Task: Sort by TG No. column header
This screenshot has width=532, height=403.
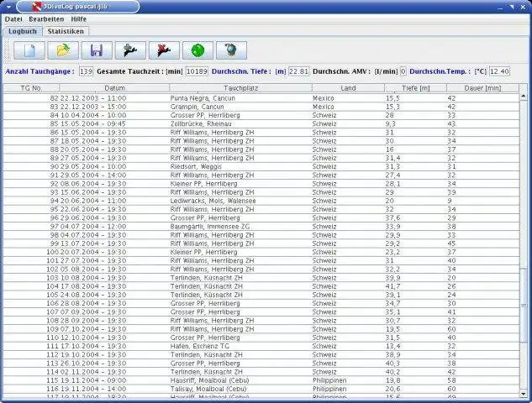Action: (31, 88)
